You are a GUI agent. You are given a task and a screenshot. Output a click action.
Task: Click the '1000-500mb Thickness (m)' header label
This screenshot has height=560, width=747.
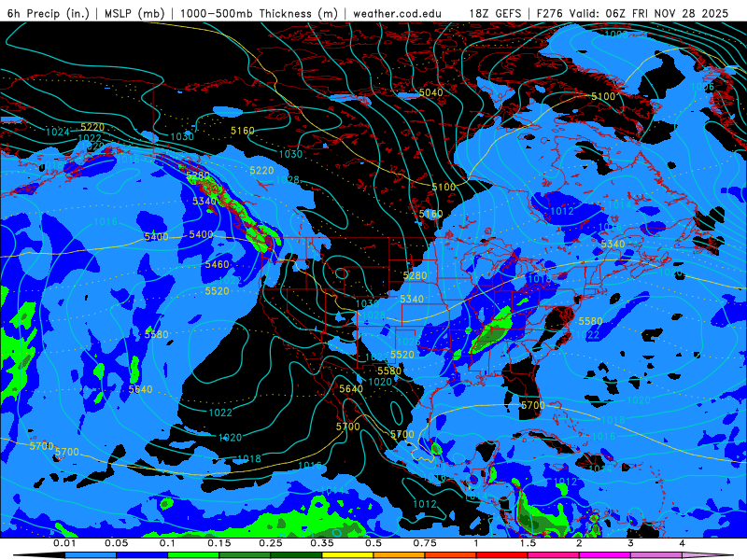(259, 13)
